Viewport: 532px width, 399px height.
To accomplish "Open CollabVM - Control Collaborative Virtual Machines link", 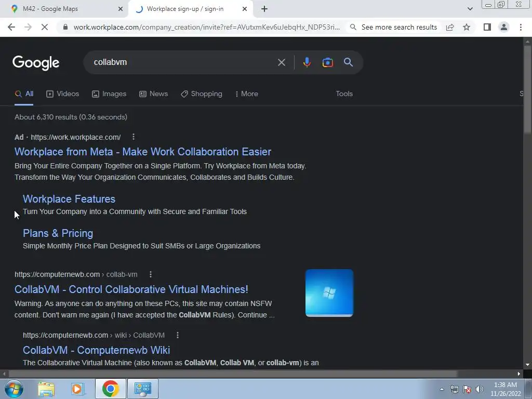I will [x=131, y=289].
